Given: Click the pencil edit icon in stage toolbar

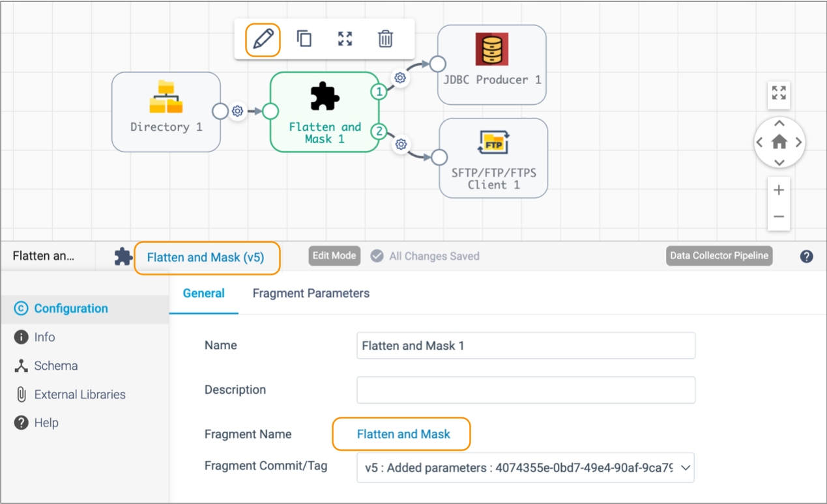Looking at the screenshot, I should [x=263, y=39].
